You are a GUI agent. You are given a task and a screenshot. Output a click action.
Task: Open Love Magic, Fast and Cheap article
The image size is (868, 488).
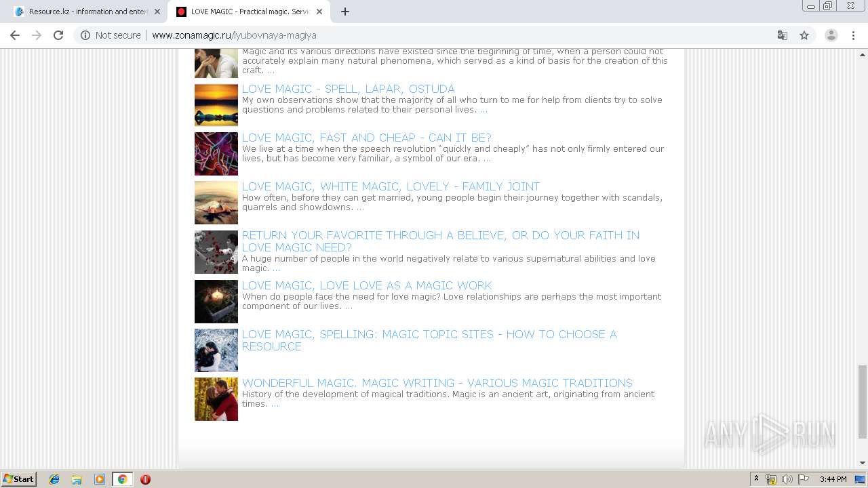point(366,138)
